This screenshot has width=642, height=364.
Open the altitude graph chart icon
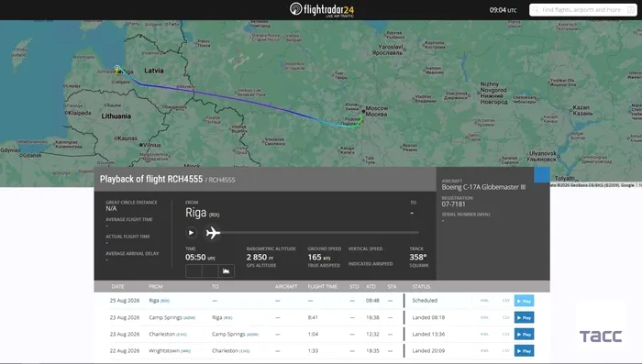(226, 271)
